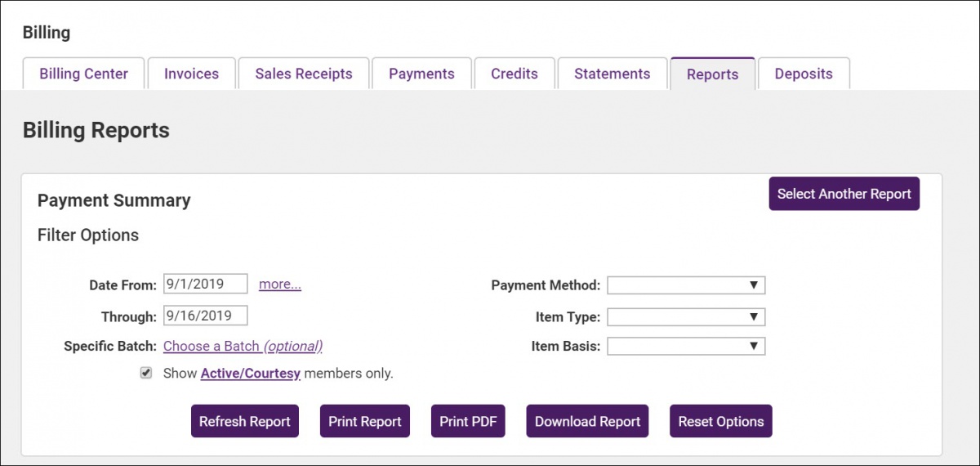Click the Reports tab

click(x=712, y=74)
